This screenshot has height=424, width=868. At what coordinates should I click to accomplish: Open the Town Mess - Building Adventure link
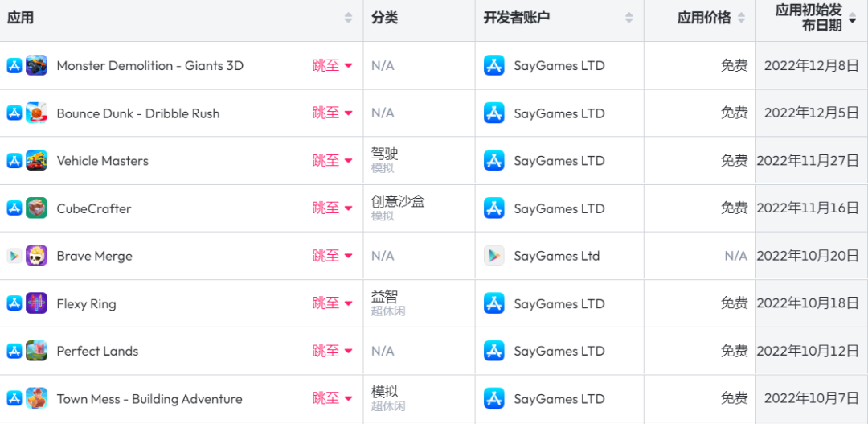point(149,399)
